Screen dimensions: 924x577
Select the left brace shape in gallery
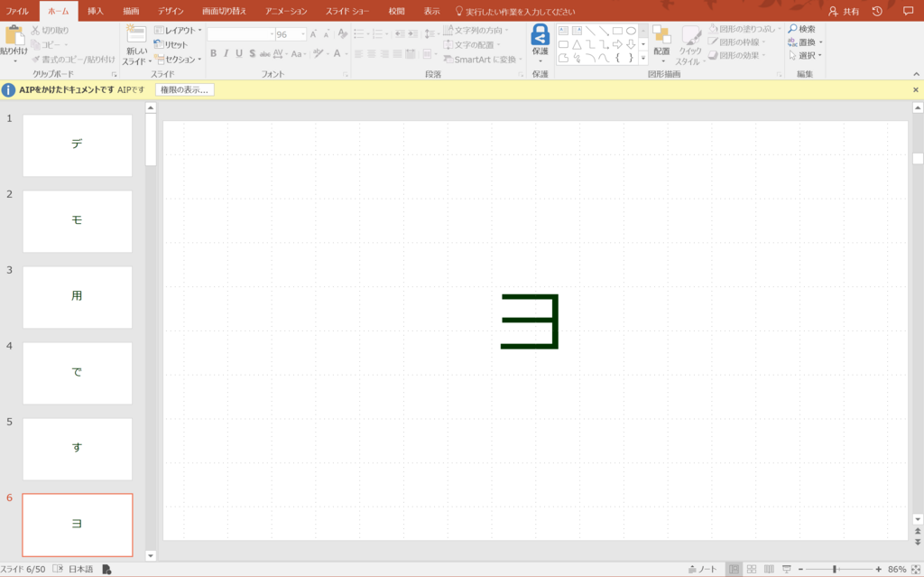617,58
